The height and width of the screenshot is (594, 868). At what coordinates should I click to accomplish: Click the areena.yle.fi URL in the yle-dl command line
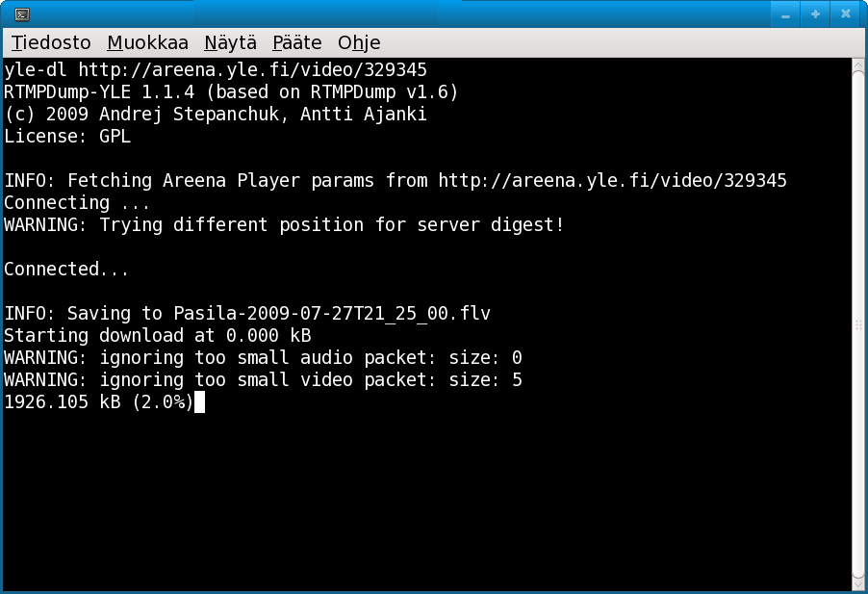pyautogui.click(x=252, y=69)
